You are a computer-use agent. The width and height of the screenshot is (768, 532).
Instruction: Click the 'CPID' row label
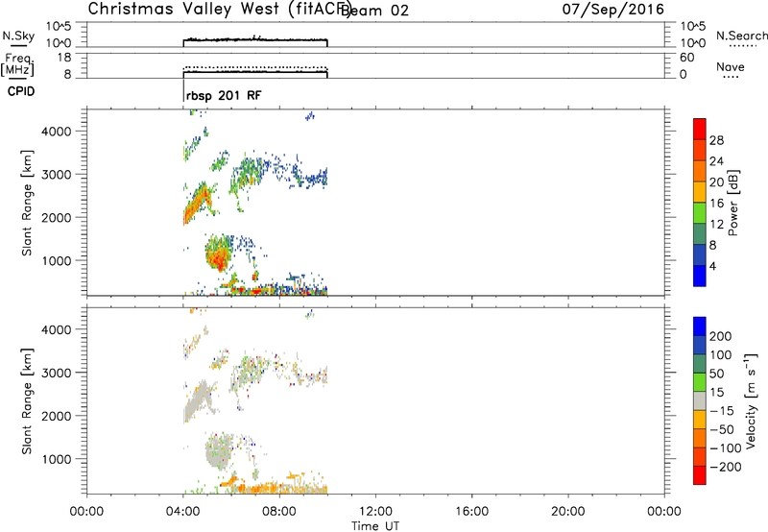point(21,91)
